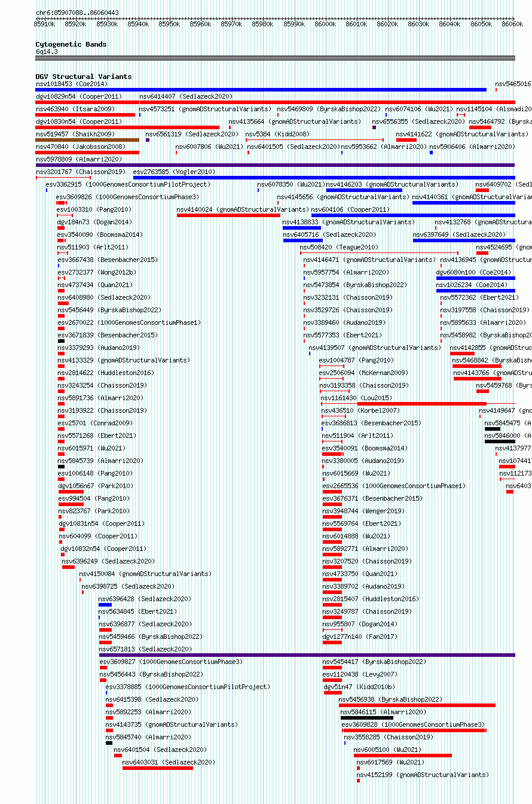Click the red nsv4140024 gnomAD variant bar
532x804 pixels.
(x=228, y=215)
